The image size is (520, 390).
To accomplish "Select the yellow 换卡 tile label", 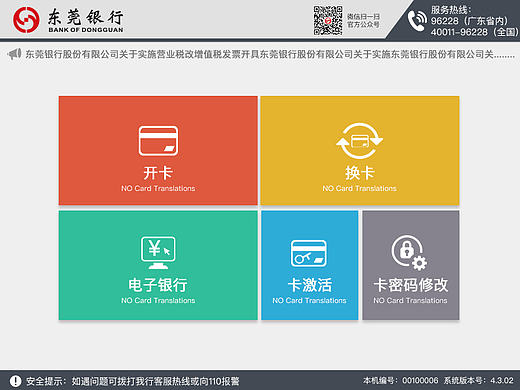I will [x=359, y=173].
